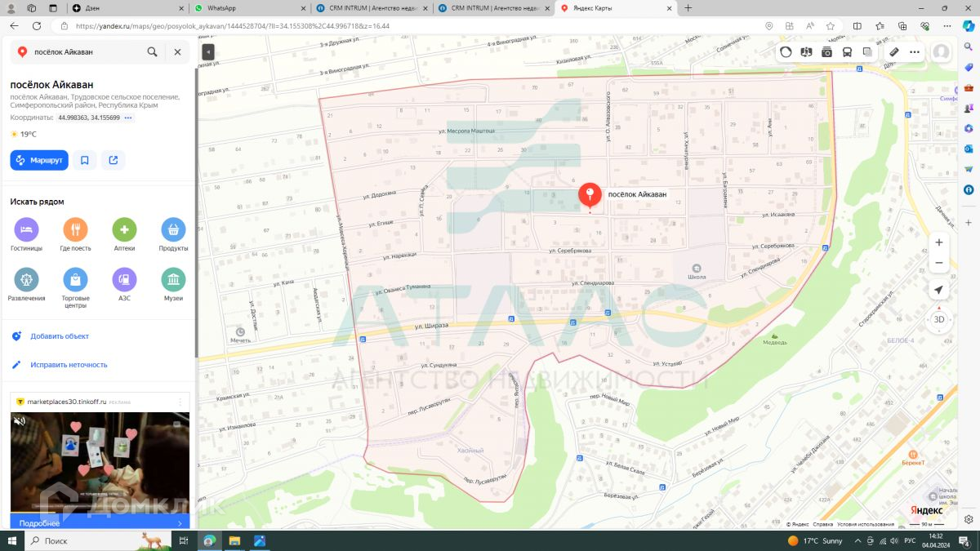The height and width of the screenshot is (551, 980).
Task: Click the blue Маршрут button
Action: pos(39,160)
